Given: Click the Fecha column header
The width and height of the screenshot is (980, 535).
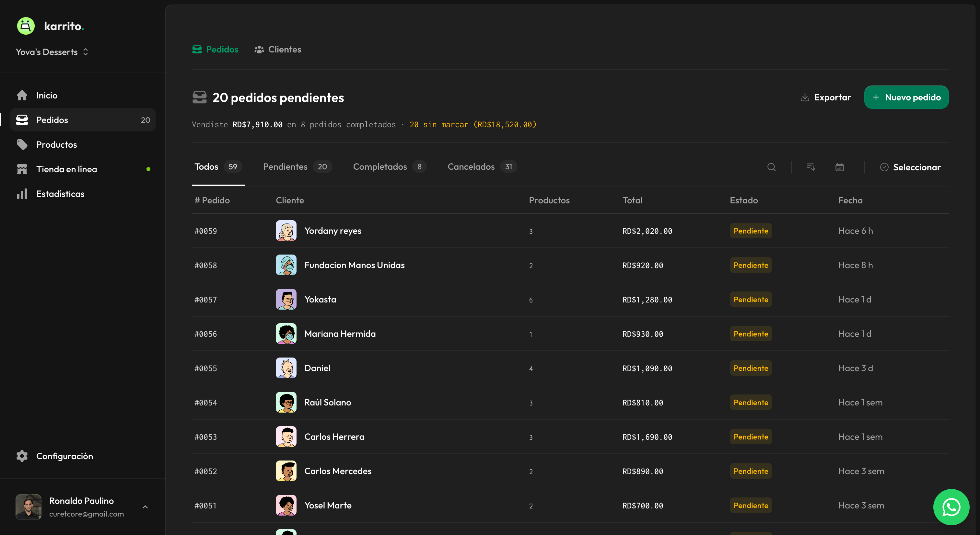Looking at the screenshot, I should pos(850,200).
